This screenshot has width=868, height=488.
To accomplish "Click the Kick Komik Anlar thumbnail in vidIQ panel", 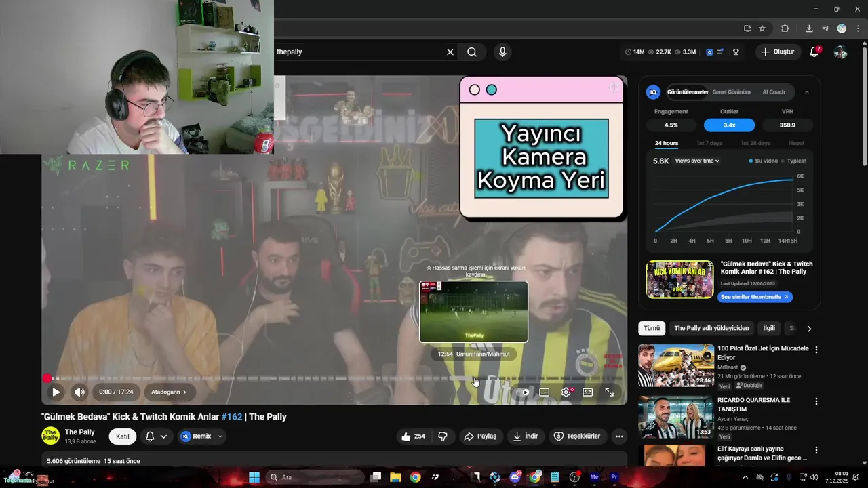I will tap(679, 279).
